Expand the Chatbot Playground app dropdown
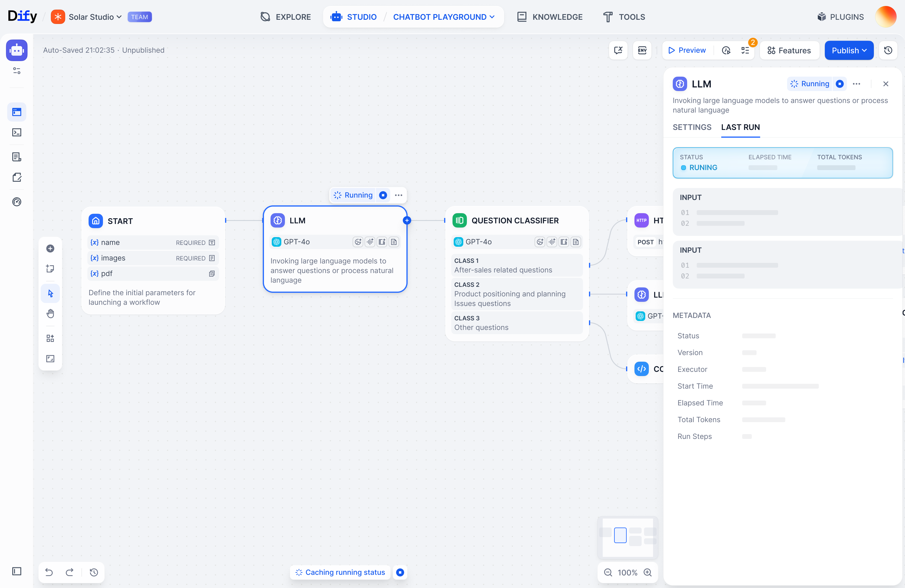The height and width of the screenshot is (588, 905). pos(444,17)
